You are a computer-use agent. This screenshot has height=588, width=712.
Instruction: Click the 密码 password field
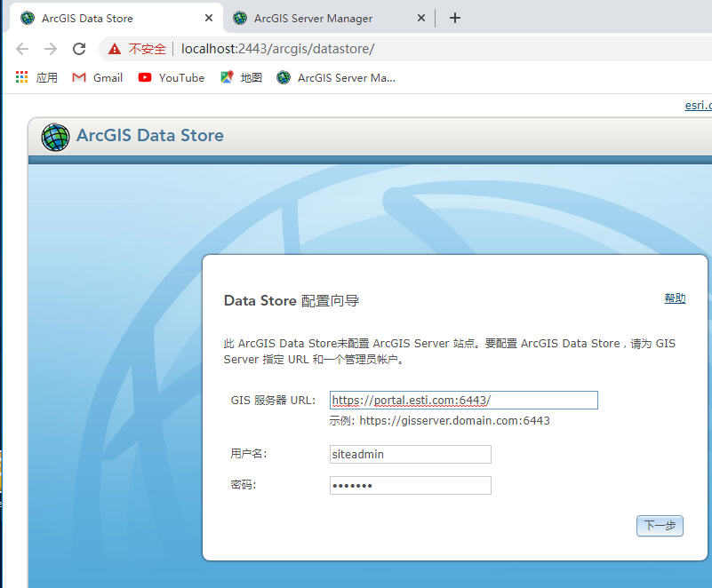411,486
